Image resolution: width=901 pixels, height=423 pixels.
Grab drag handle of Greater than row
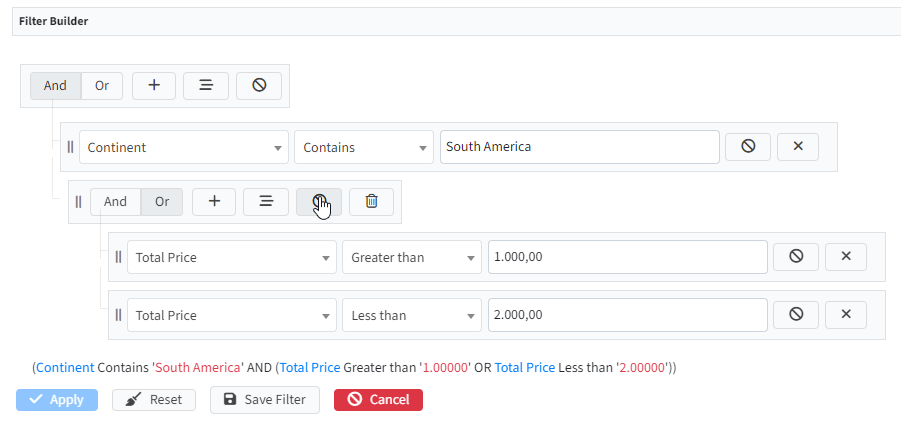[118, 257]
